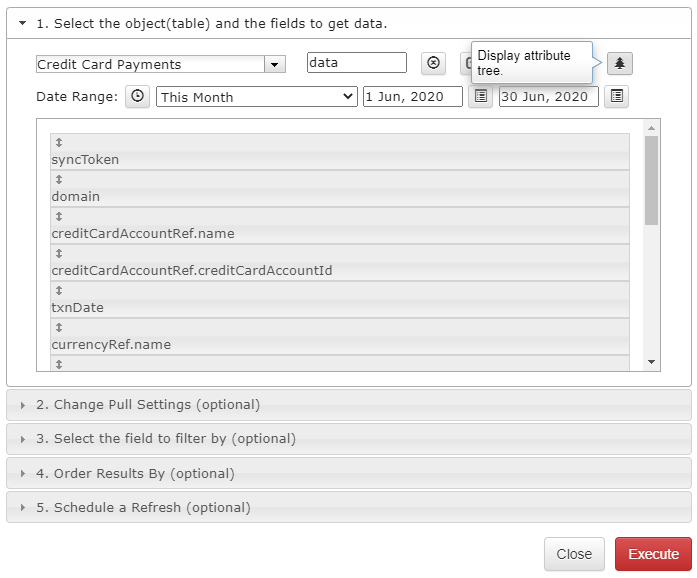697x578 pixels.
Task: Click the field list scrollbar down arrow
Action: coord(651,362)
